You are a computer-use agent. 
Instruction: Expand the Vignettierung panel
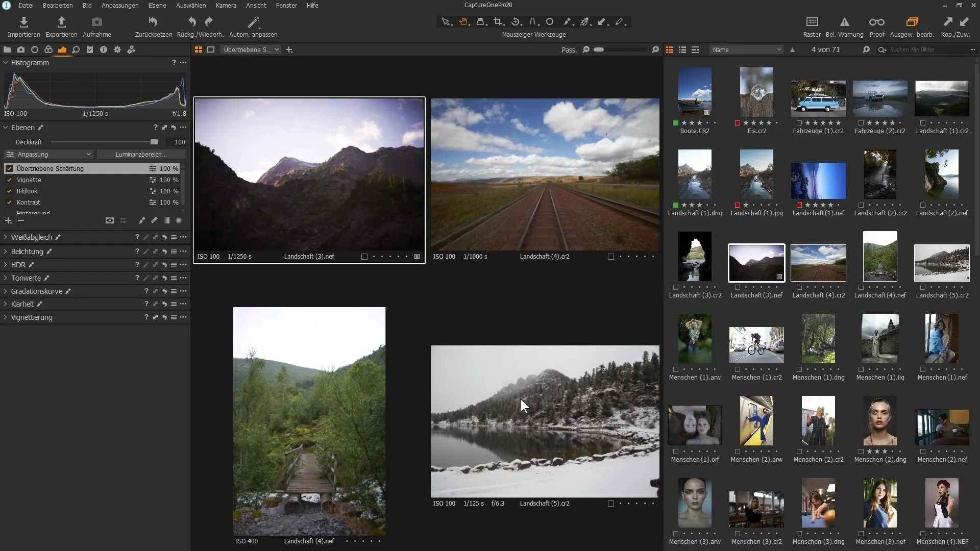[x=6, y=317]
